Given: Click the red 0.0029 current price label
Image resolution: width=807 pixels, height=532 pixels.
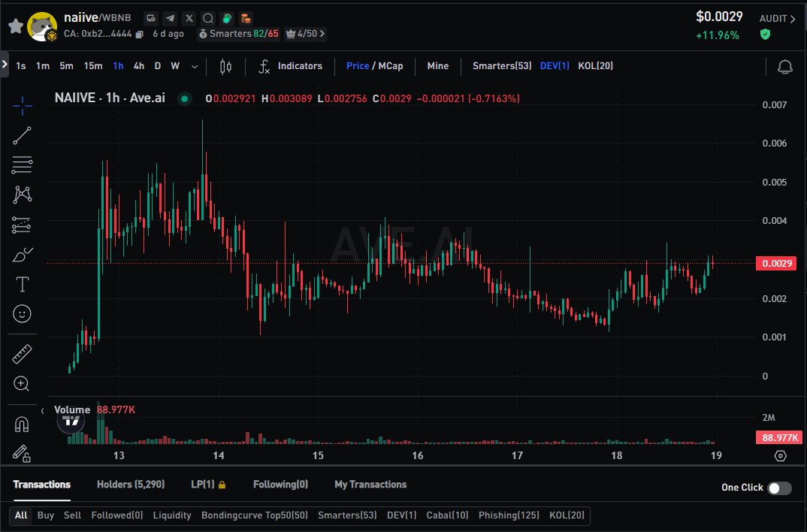Looking at the screenshot, I should tap(776, 264).
